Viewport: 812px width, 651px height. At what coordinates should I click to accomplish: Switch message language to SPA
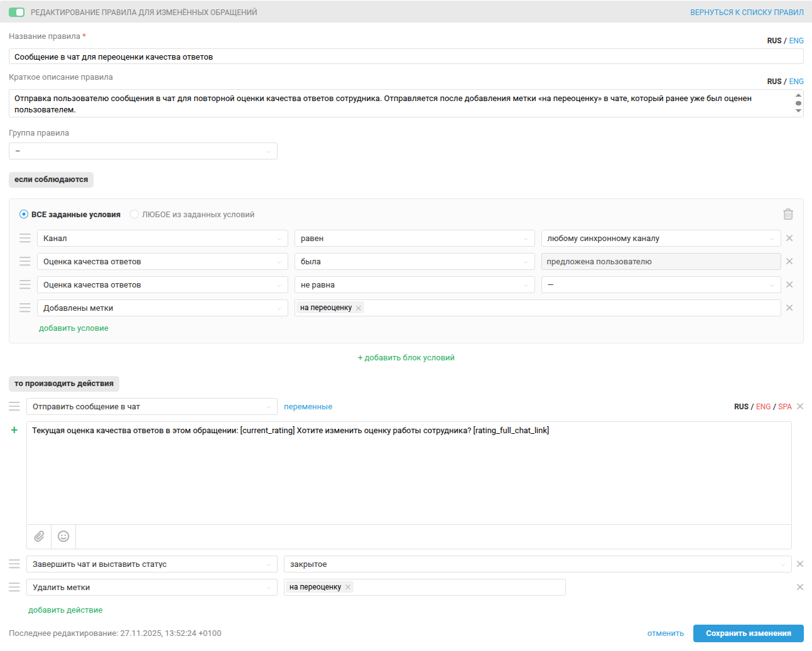[x=784, y=406]
